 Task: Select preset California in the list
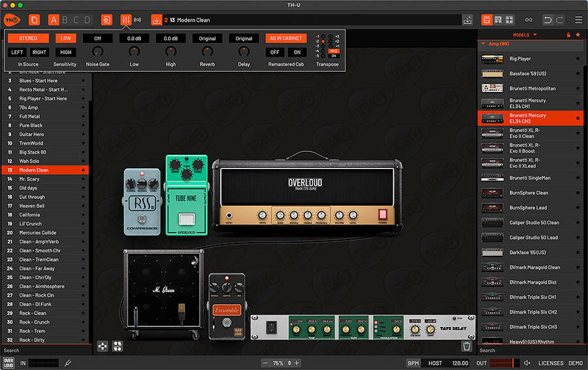point(29,215)
